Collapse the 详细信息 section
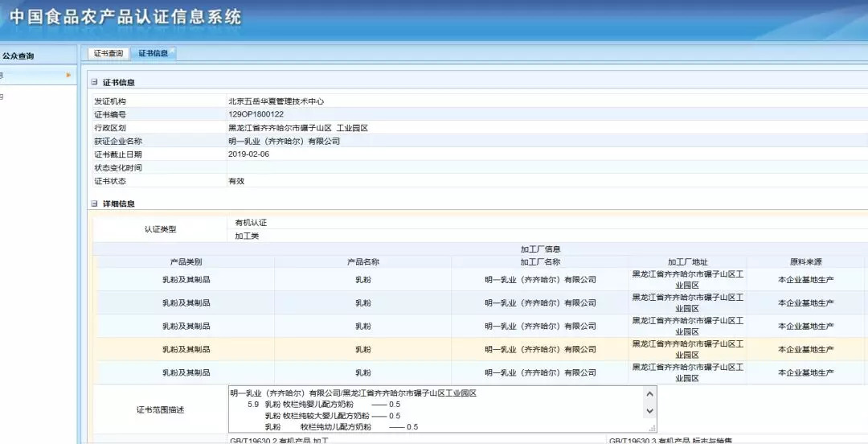The height and width of the screenshot is (444, 868). tap(94, 203)
